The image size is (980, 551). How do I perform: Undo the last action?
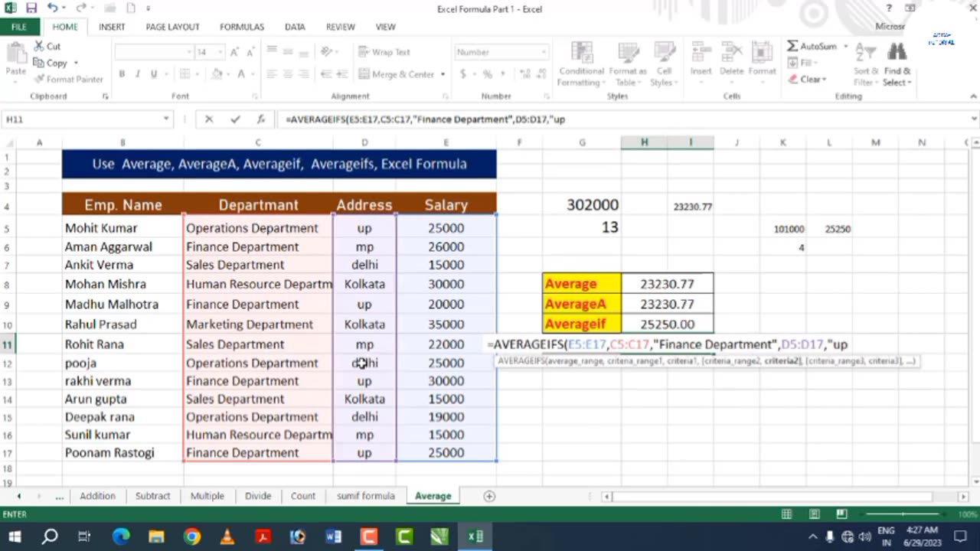[52, 8]
